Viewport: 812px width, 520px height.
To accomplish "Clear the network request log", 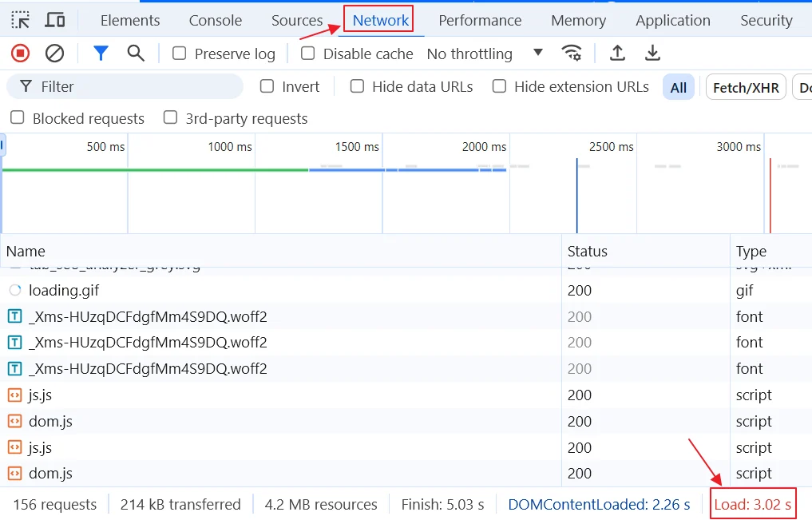I will (x=54, y=53).
